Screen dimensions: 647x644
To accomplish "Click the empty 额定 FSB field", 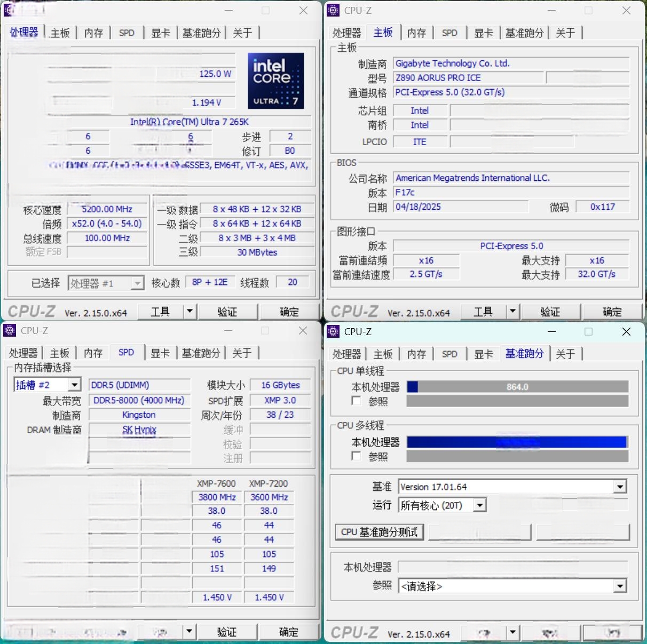I will coord(107,252).
